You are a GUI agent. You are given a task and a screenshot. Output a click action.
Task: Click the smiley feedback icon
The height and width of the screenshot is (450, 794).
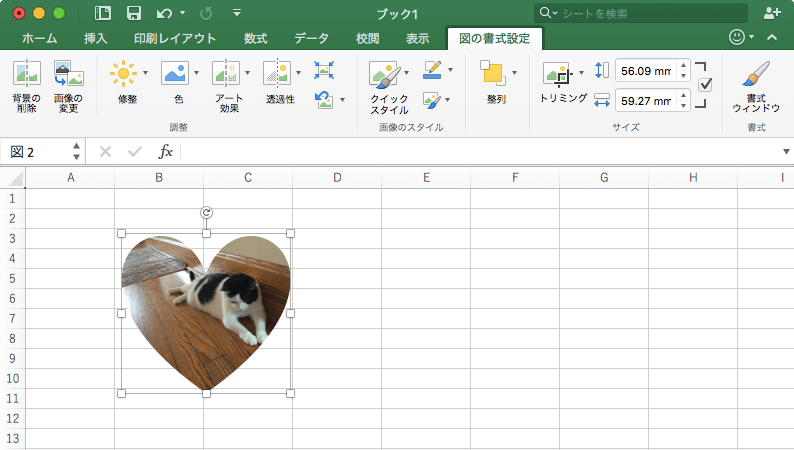point(737,37)
